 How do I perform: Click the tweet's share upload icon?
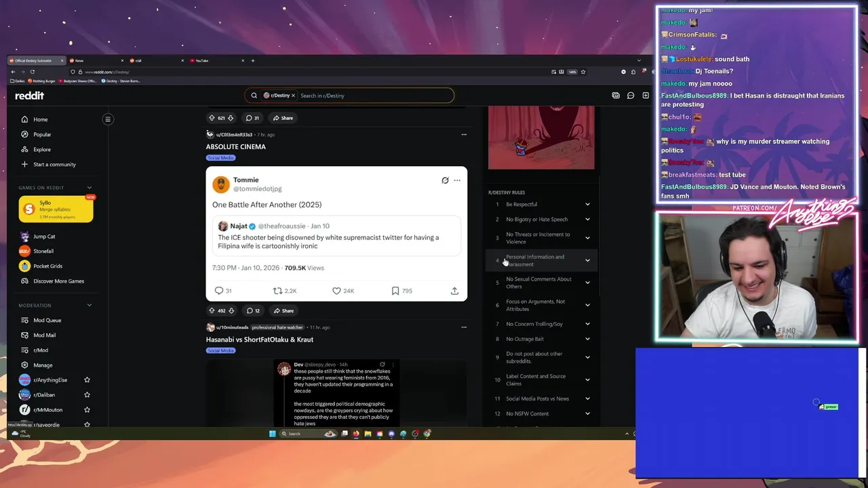coord(454,291)
